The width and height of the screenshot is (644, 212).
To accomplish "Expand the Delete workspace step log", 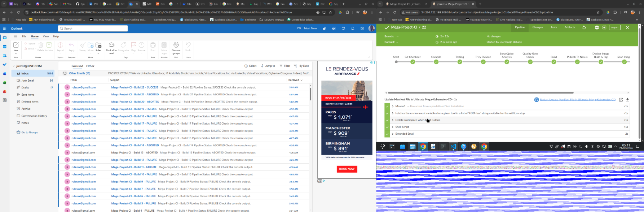I will [x=393, y=120].
